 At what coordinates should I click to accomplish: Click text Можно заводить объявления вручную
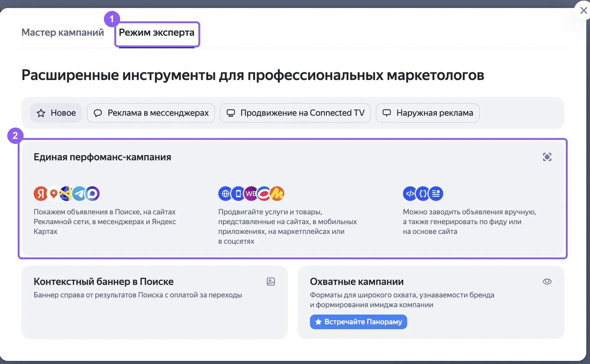click(470, 221)
